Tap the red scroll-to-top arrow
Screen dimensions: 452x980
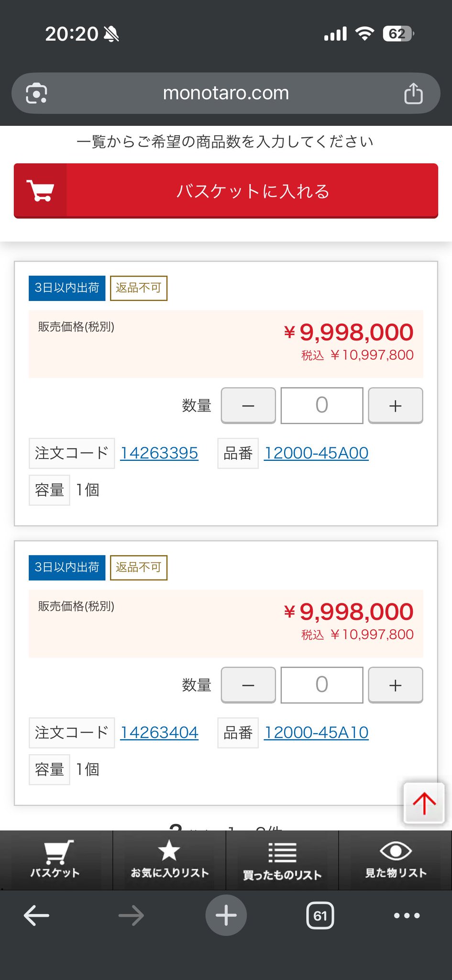pos(424,803)
